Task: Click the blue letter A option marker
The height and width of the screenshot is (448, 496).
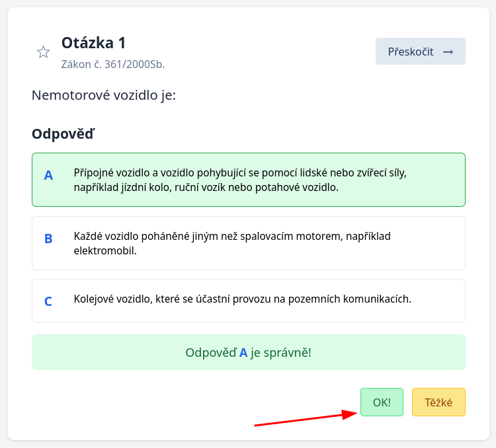Action: point(48,175)
